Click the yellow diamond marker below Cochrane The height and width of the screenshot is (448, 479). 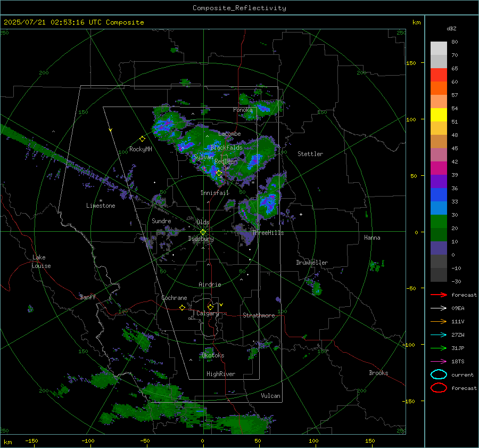[x=182, y=307]
